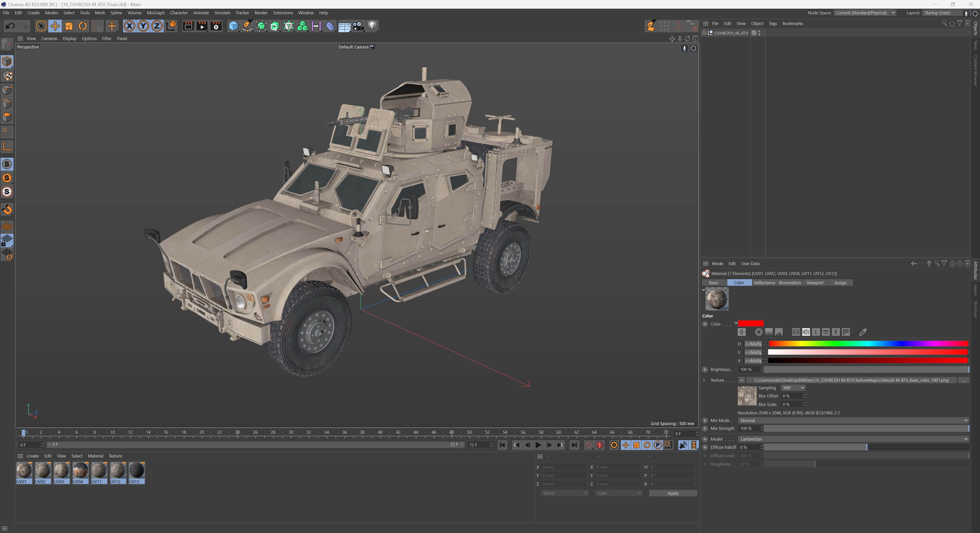Click the red Color swatch
The image size is (980, 533).
pyautogui.click(x=750, y=324)
